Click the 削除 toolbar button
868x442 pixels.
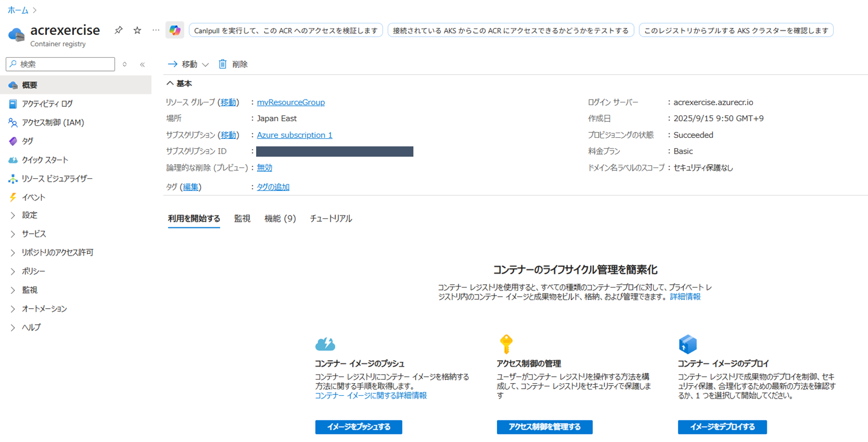[x=233, y=65]
